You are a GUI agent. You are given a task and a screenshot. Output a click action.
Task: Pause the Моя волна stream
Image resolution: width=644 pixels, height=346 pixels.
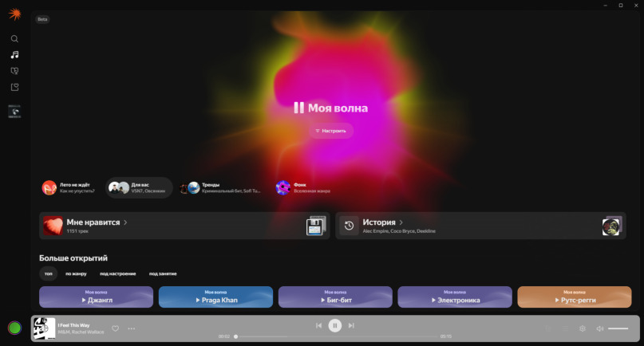click(x=298, y=108)
